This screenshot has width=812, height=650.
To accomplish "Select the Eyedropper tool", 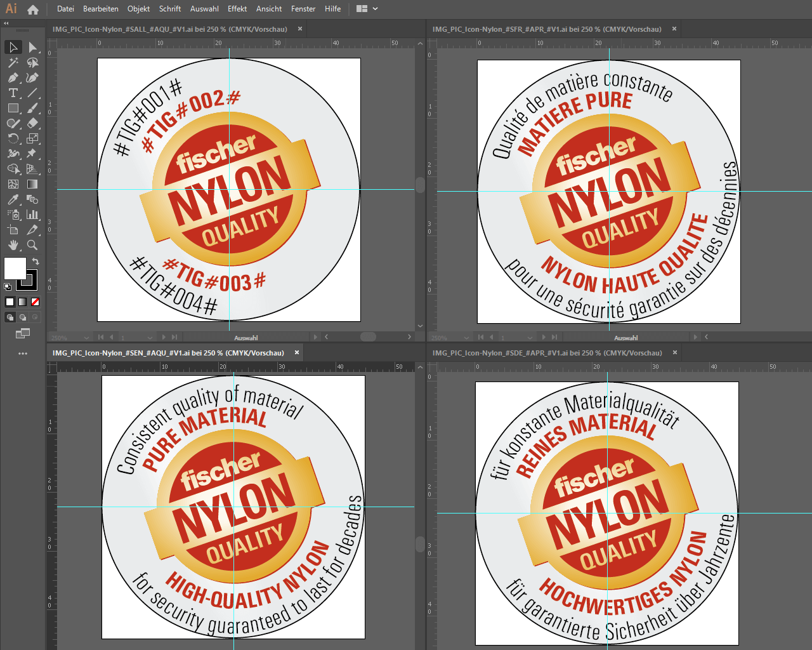I will [x=13, y=199].
